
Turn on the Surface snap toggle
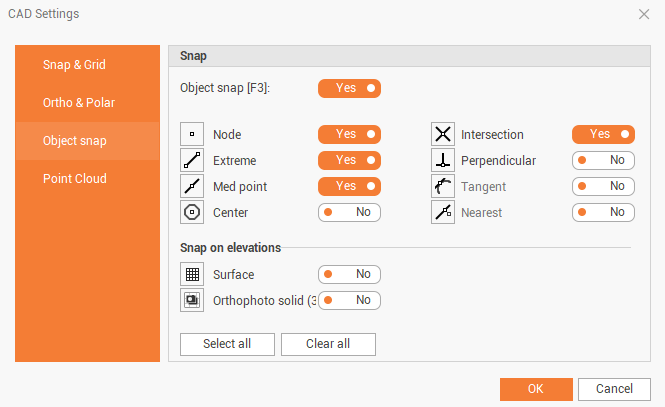pos(349,274)
